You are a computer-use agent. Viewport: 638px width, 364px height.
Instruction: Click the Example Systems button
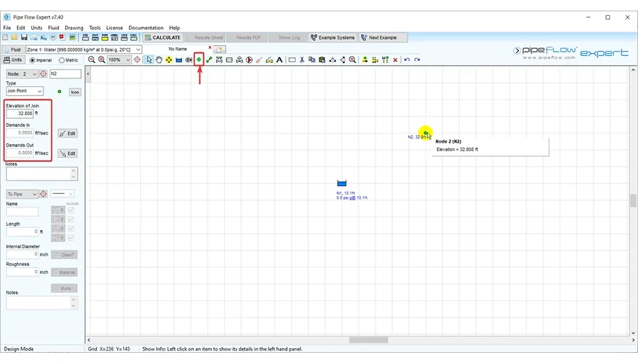pos(332,38)
